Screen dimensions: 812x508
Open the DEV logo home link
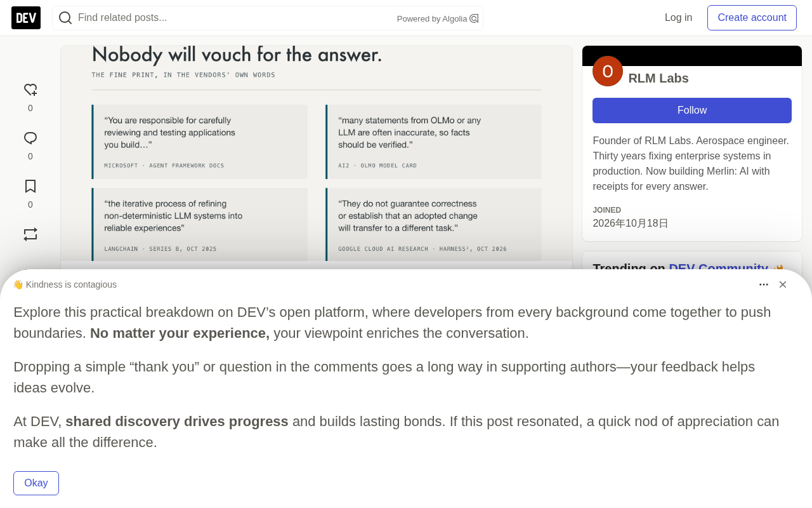[26, 18]
